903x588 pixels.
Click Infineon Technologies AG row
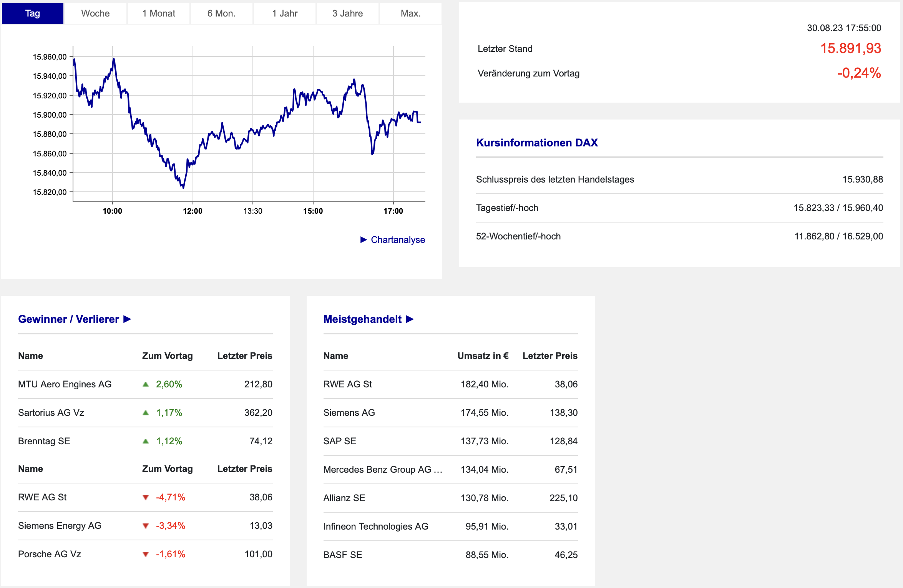point(375,527)
